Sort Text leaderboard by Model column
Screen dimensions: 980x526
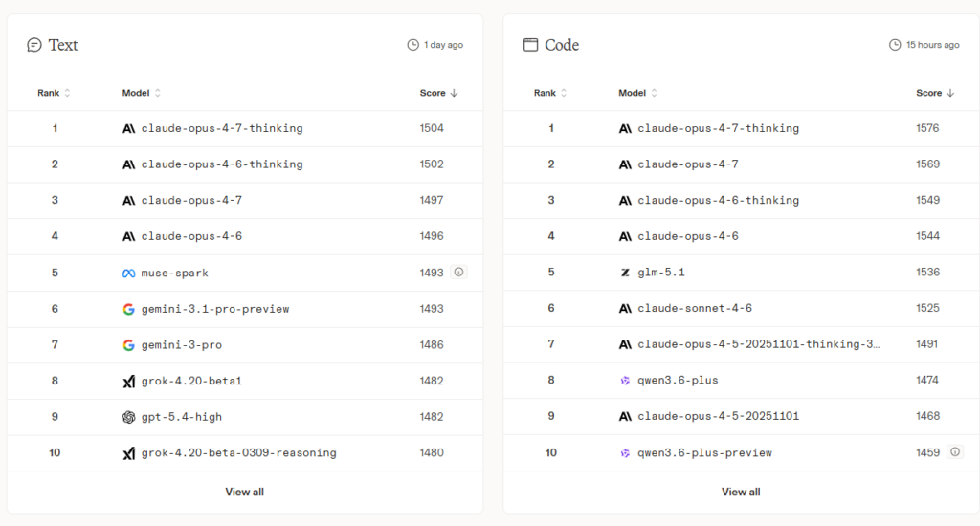pos(142,93)
